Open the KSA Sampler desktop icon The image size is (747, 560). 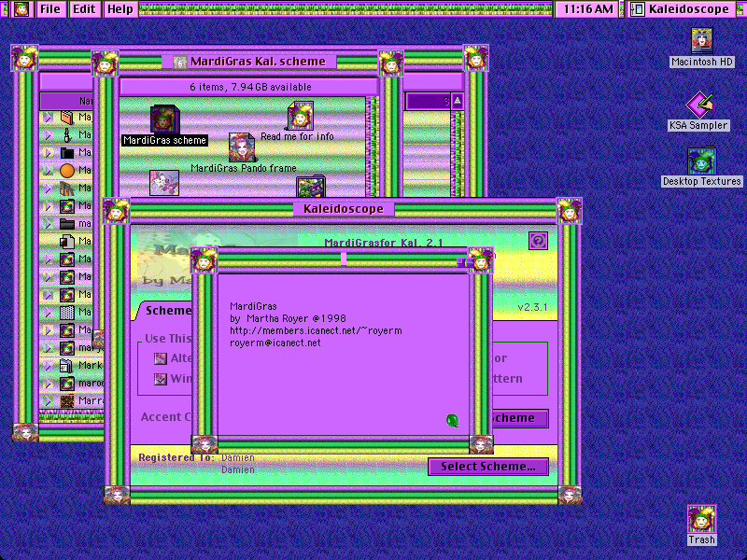click(x=698, y=105)
